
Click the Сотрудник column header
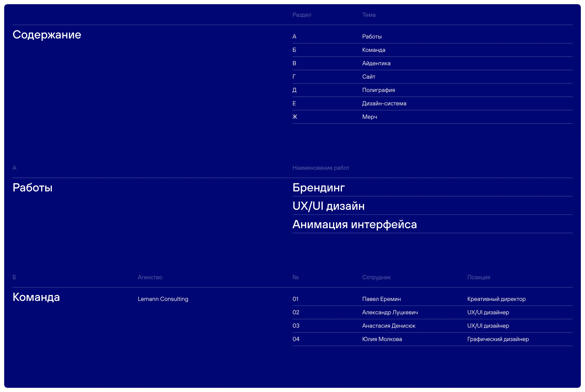[376, 277]
